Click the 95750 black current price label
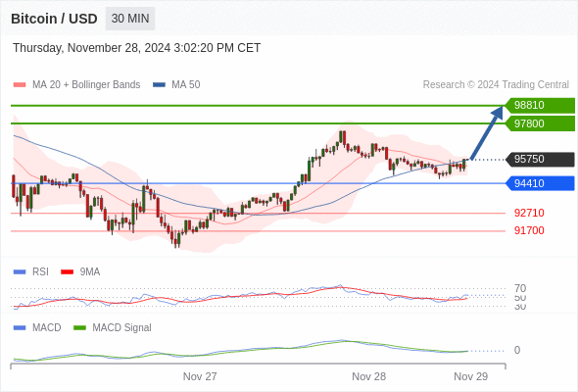Viewport: 578px width, 392px height. 540,160
